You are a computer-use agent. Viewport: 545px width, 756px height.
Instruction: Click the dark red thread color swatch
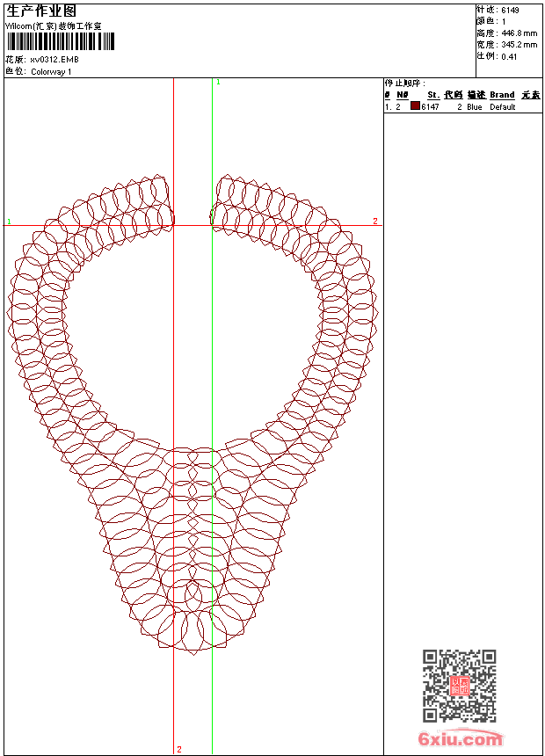[x=415, y=106]
